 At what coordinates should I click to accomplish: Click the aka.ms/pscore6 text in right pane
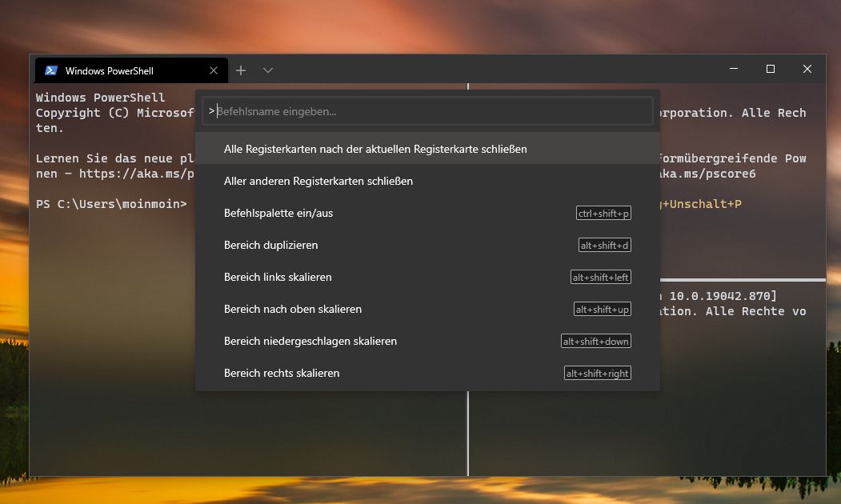pos(708,174)
